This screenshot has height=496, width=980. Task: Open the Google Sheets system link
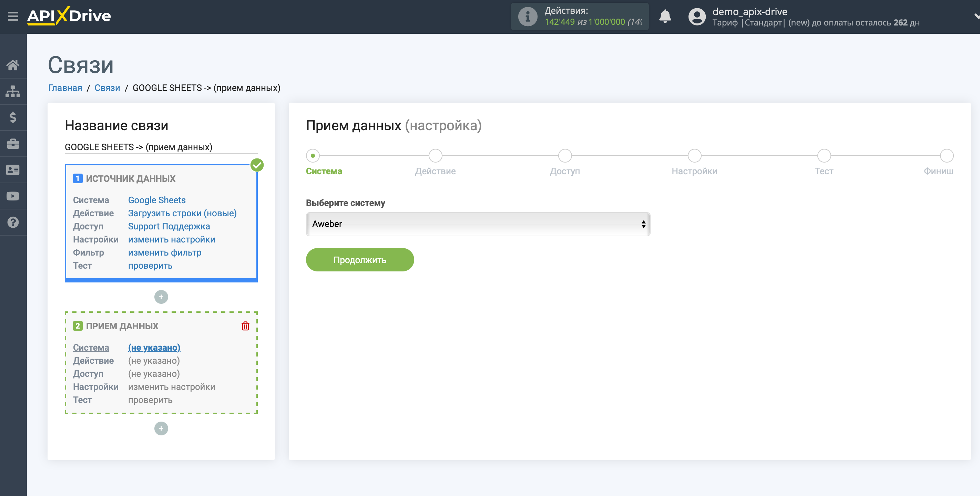point(157,200)
